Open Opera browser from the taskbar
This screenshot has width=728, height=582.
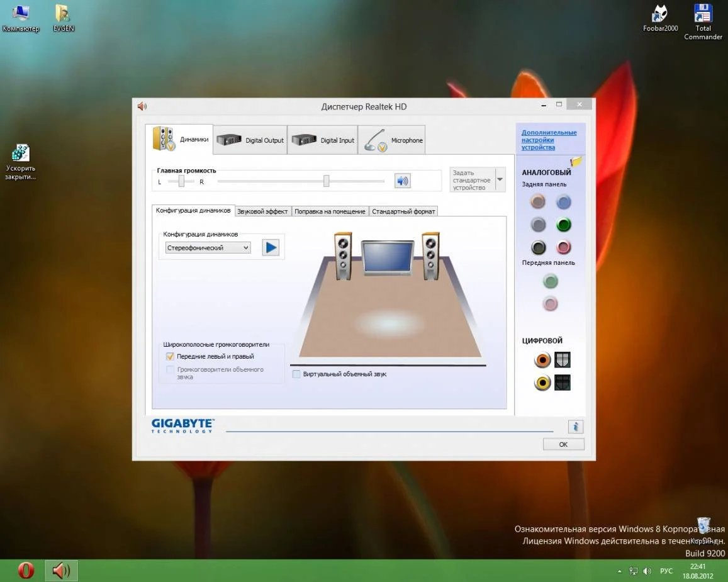pos(26,571)
